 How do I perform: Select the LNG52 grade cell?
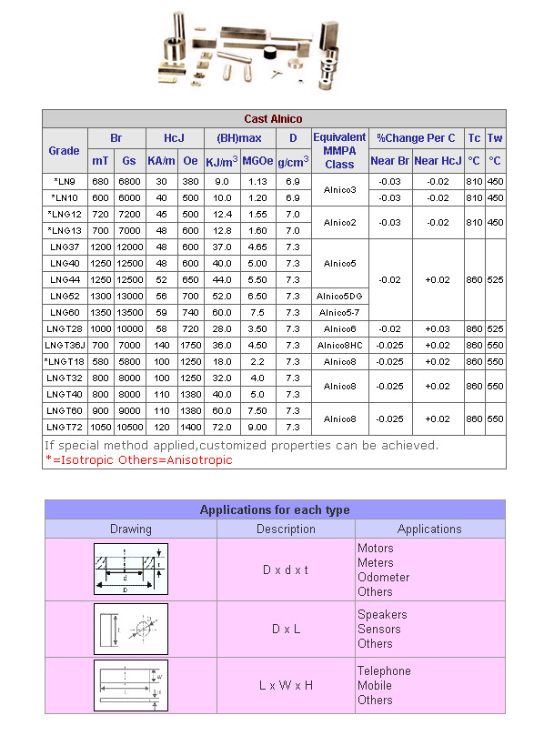(65, 296)
